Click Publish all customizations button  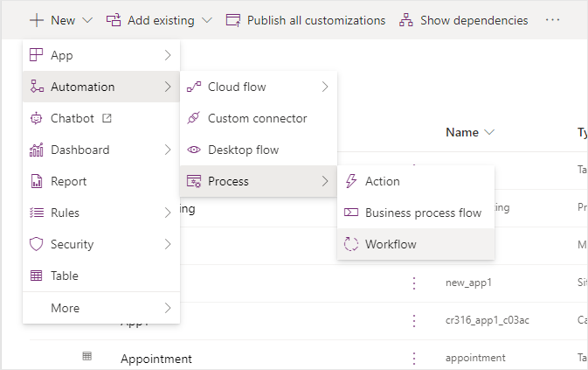[305, 19]
